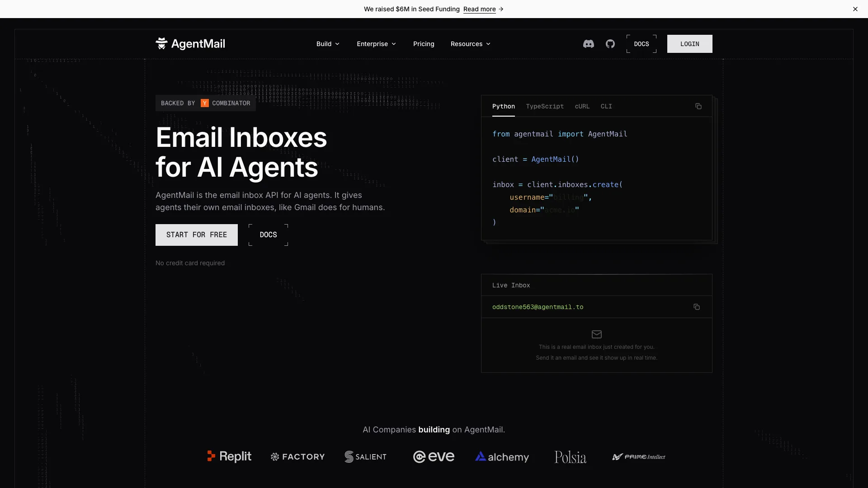
Task: Switch to the cURL code tab
Action: point(582,106)
